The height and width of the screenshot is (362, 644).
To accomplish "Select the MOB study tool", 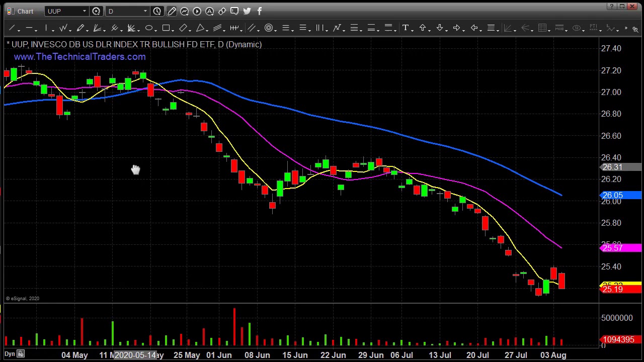I will [x=559, y=28].
